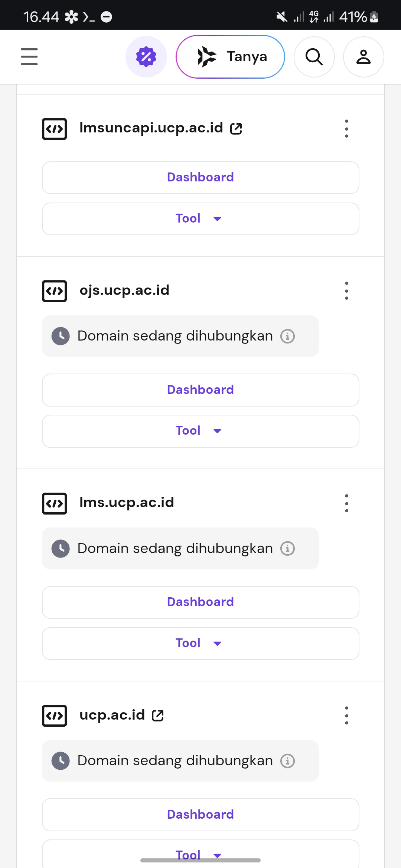401x868 pixels.
Task: Open three-dot menu for ucp.ac.id
Action: [x=346, y=716]
